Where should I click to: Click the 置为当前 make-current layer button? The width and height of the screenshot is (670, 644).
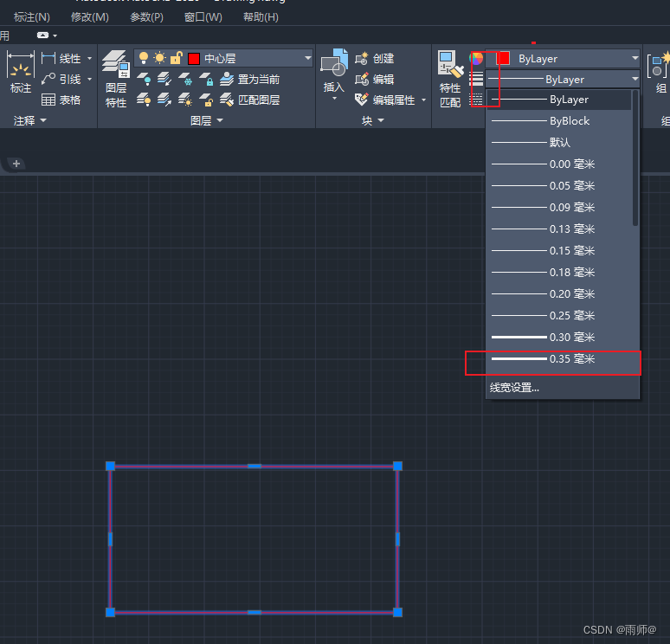tap(249, 79)
